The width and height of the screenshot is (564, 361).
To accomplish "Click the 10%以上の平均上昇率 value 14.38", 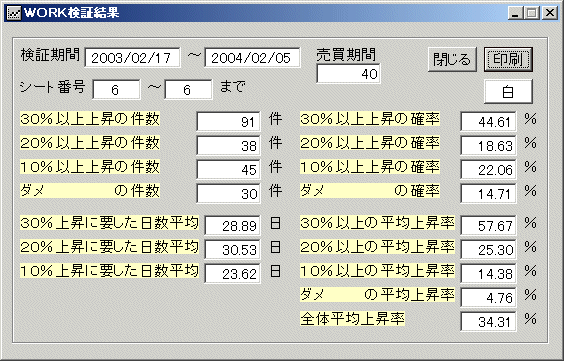I will [488, 273].
